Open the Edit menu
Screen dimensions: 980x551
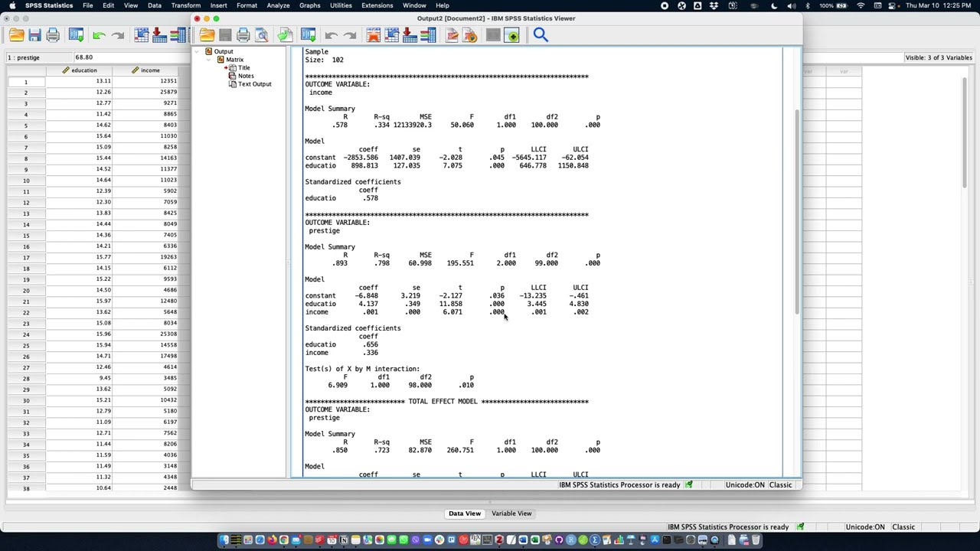click(109, 5)
